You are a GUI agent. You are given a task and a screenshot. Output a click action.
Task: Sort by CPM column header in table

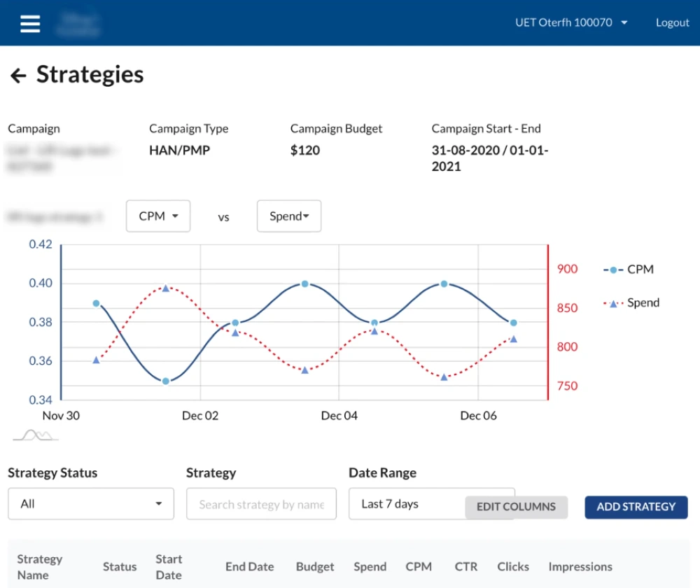(x=419, y=566)
